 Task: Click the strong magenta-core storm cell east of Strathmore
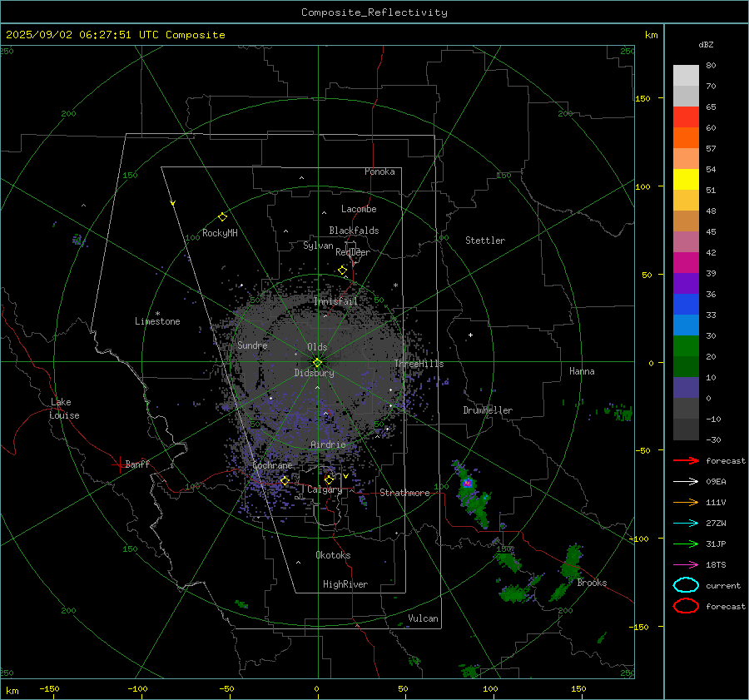[467, 483]
